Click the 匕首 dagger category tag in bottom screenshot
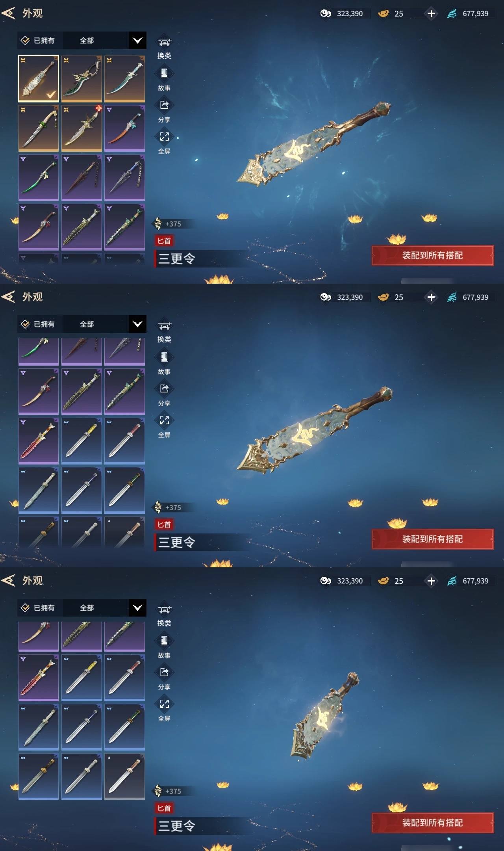The width and height of the screenshot is (504, 851). 164,808
